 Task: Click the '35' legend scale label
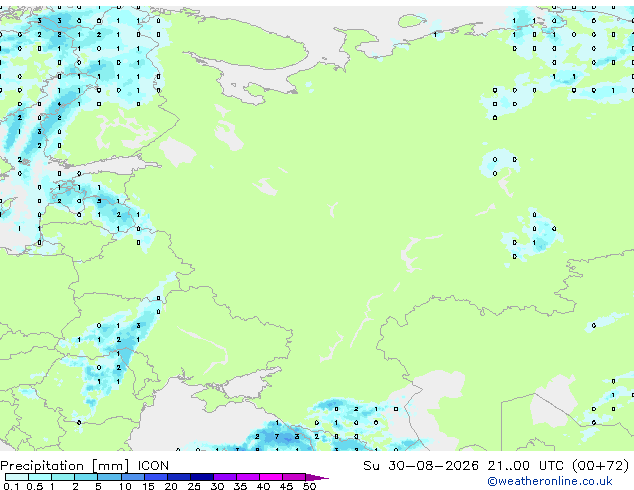(240, 486)
